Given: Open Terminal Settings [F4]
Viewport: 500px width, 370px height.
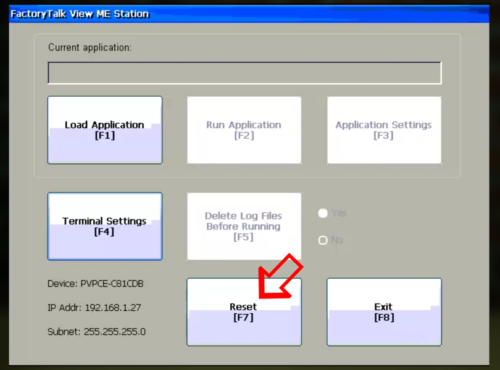Looking at the screenshot, I should (105, 226).
